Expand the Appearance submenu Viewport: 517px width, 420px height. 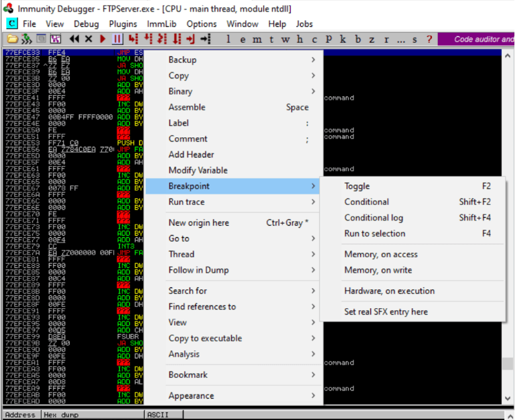[234, 396]
